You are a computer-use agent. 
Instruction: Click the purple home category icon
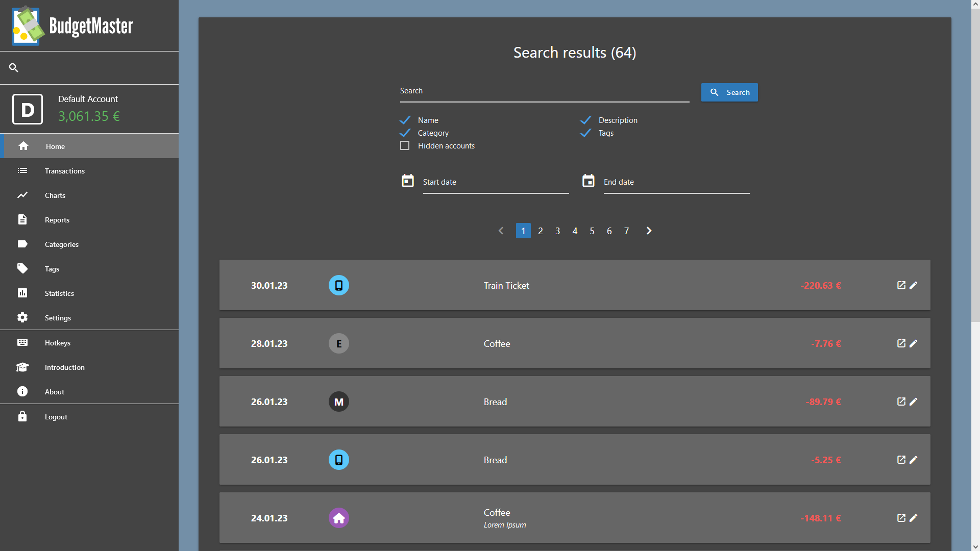[339, 518]
